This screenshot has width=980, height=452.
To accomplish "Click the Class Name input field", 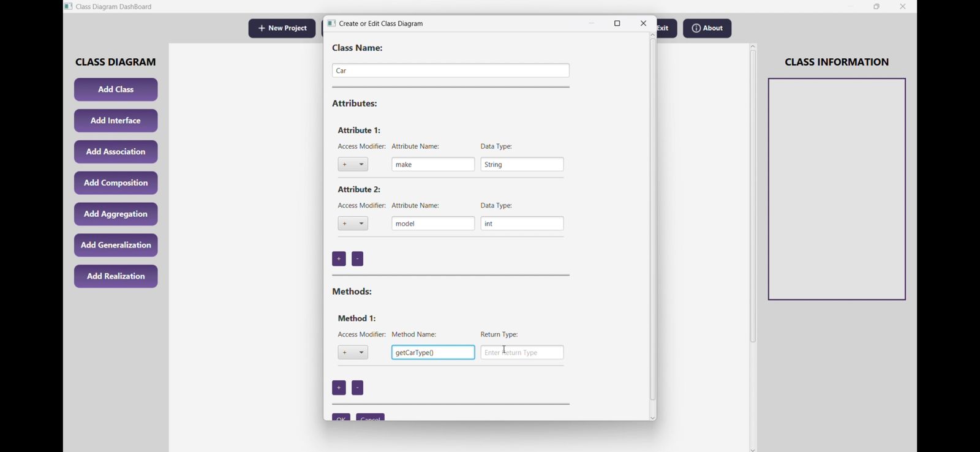I will (451, 71).
